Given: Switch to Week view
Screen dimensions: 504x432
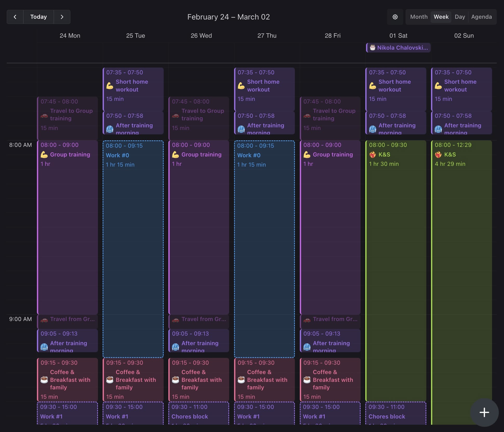Looking at the screenshot, I should (x=441, y=17).
